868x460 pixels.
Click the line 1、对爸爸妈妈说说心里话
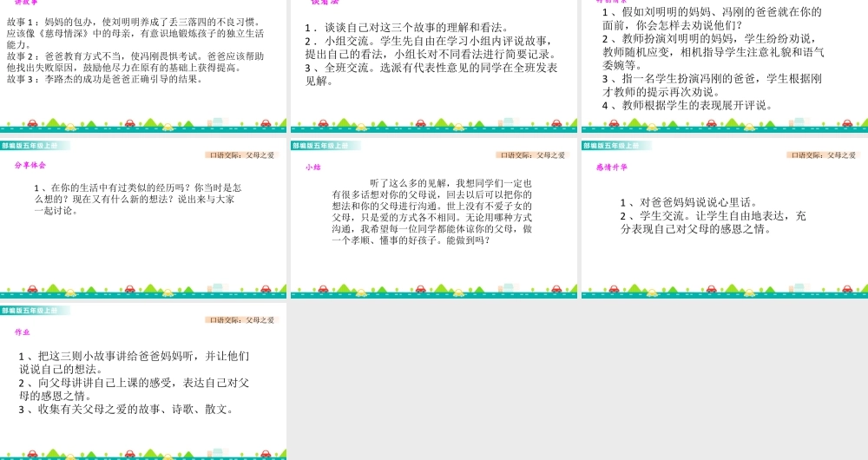(x=689, y=202)
